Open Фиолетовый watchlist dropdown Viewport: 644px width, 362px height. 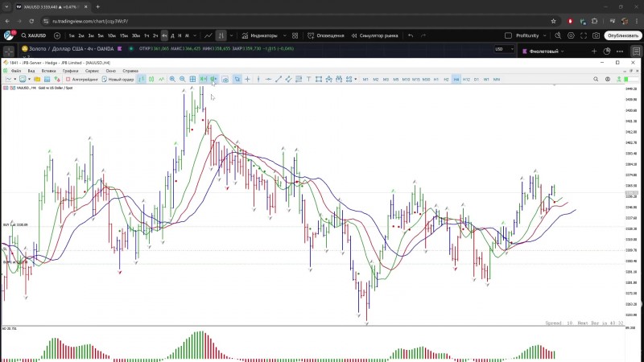[x=543, y=51]
